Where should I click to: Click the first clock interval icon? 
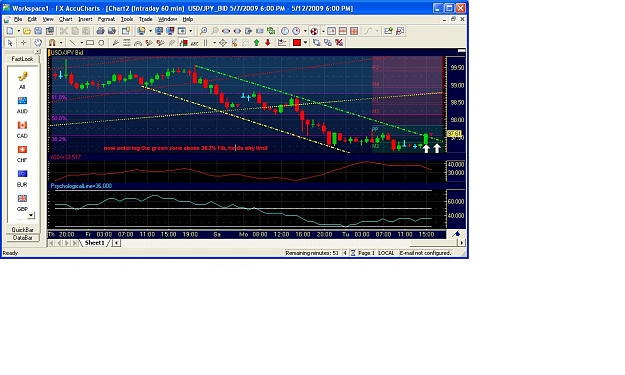coord(285,31)
